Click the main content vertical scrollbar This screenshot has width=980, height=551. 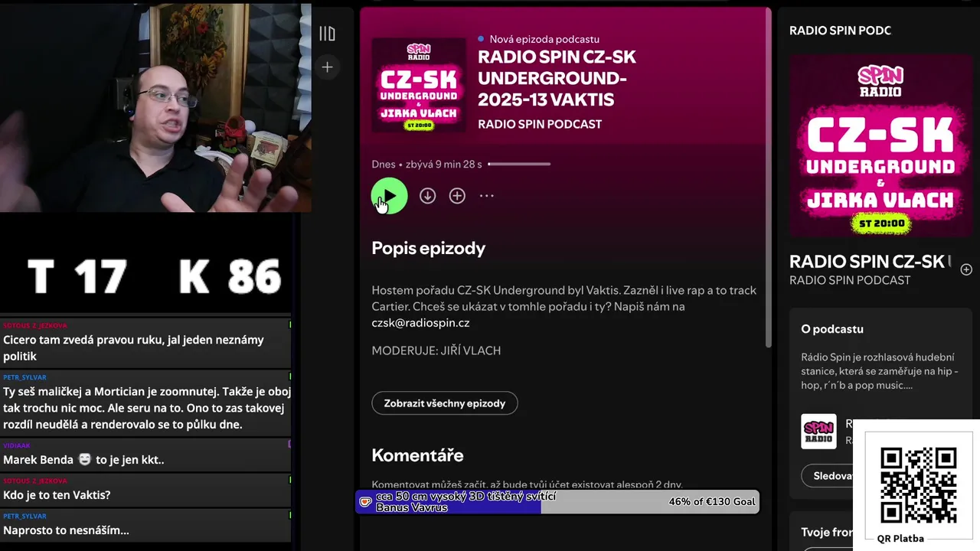tap(768, 178)
